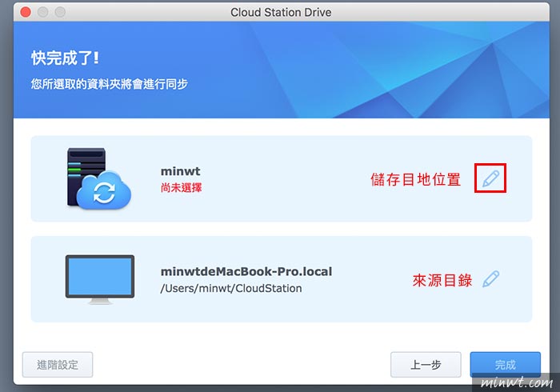Click the computer monitor icon
The image size is (560, 392).
100,279
